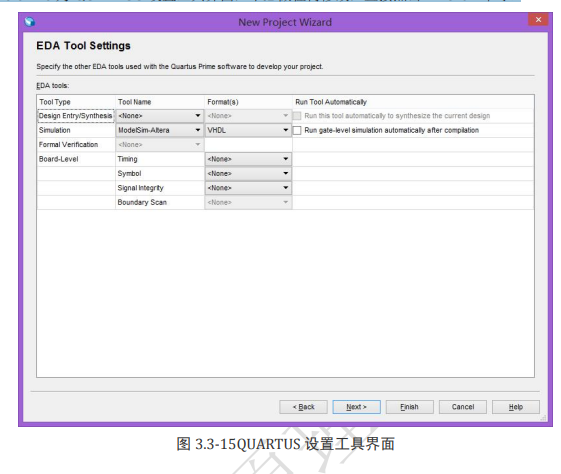Click the Tool Name column header

[160, 102]
